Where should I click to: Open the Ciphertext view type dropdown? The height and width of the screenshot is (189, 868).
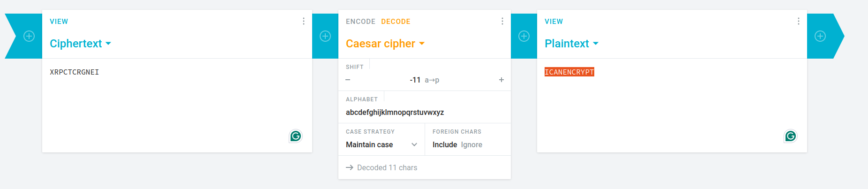coord(81,44)
